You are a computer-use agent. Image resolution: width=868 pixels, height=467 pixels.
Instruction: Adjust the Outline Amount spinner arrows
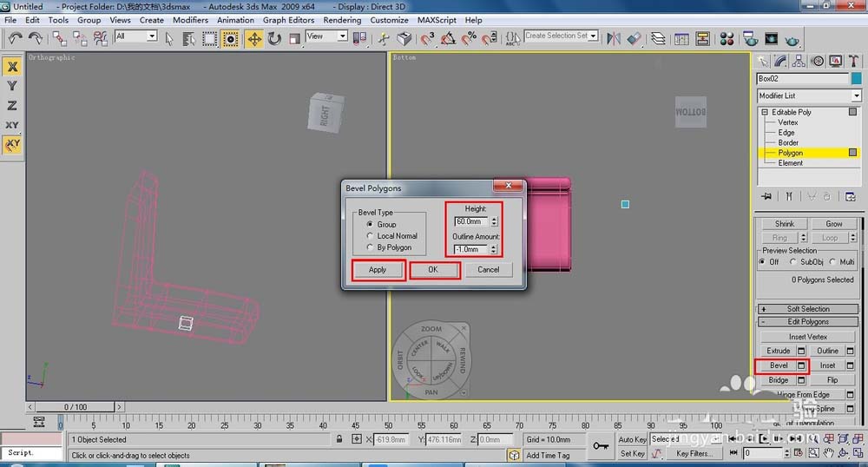493,249
